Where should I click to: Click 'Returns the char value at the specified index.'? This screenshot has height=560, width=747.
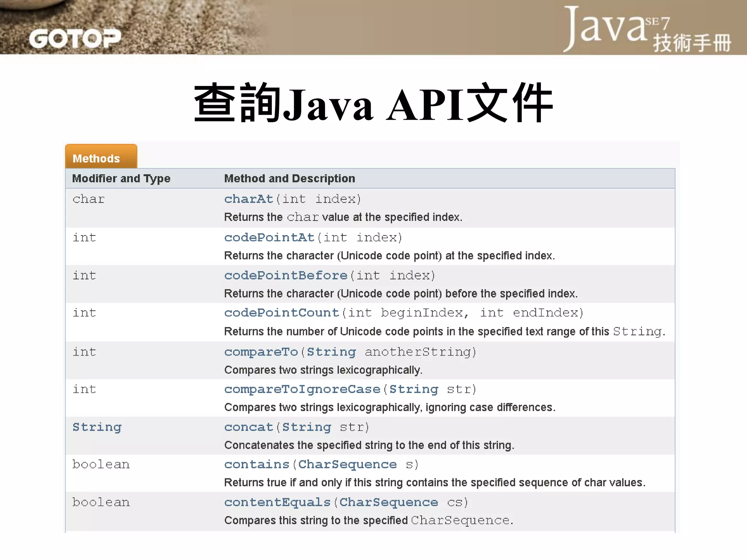click(343, 217)
